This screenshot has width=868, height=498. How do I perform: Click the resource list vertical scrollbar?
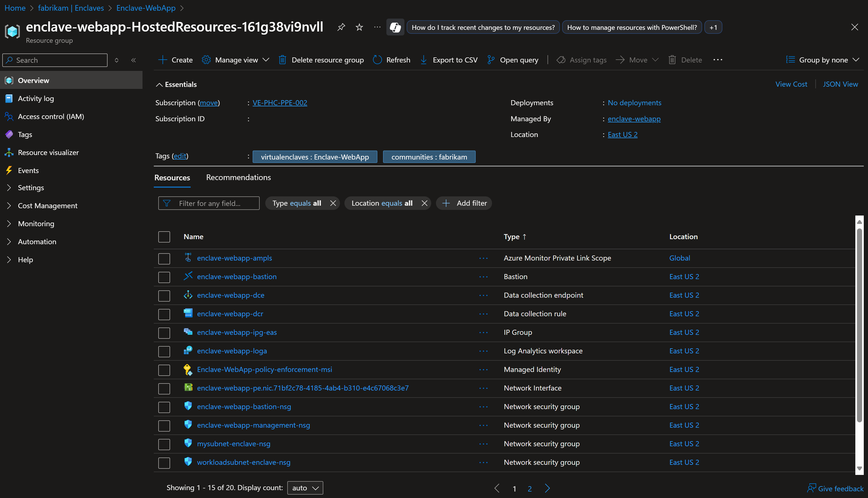[859, 325]
